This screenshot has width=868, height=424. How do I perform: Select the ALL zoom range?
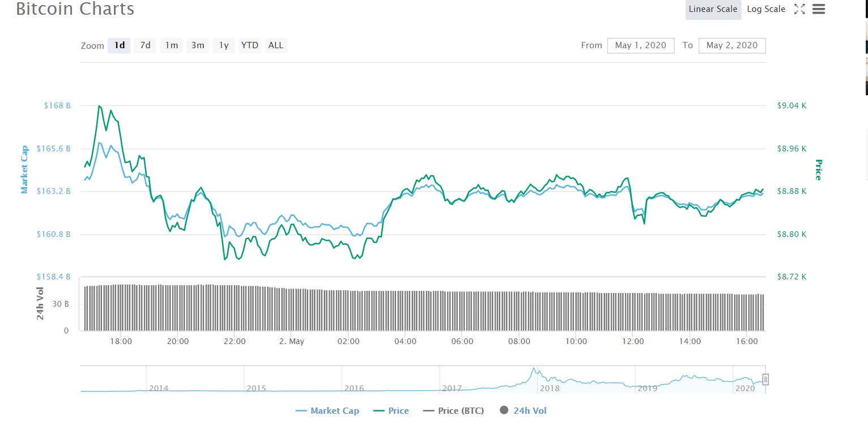click(x=276, y=45)
